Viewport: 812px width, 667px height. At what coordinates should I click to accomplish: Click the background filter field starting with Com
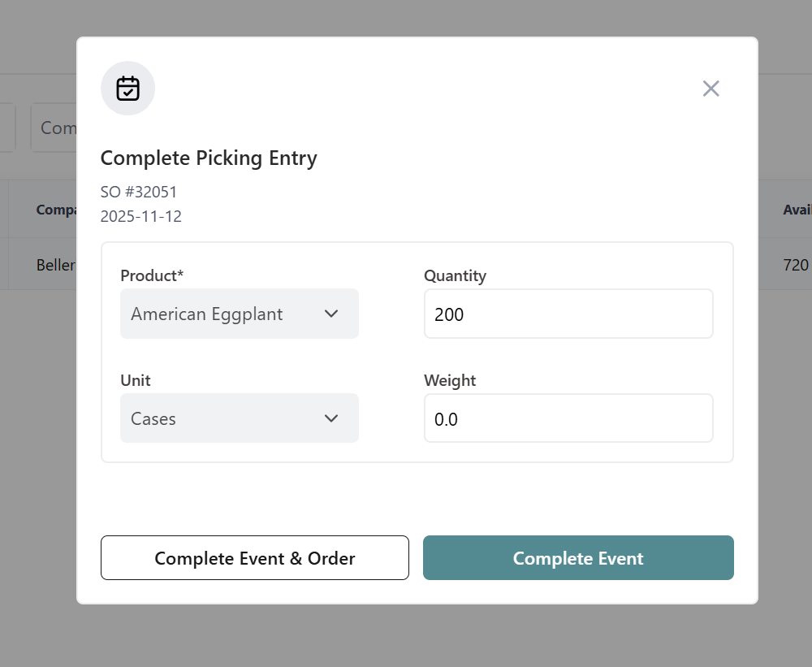55,128
